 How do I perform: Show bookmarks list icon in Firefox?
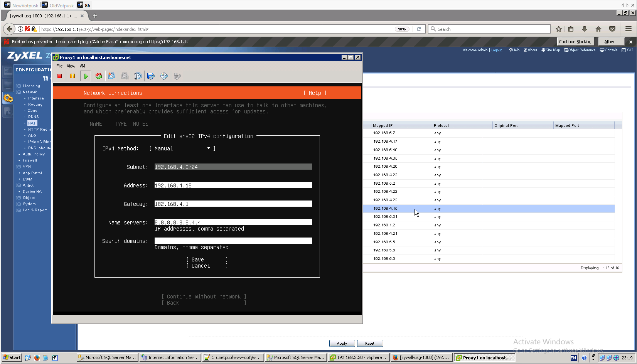[571, 29]
